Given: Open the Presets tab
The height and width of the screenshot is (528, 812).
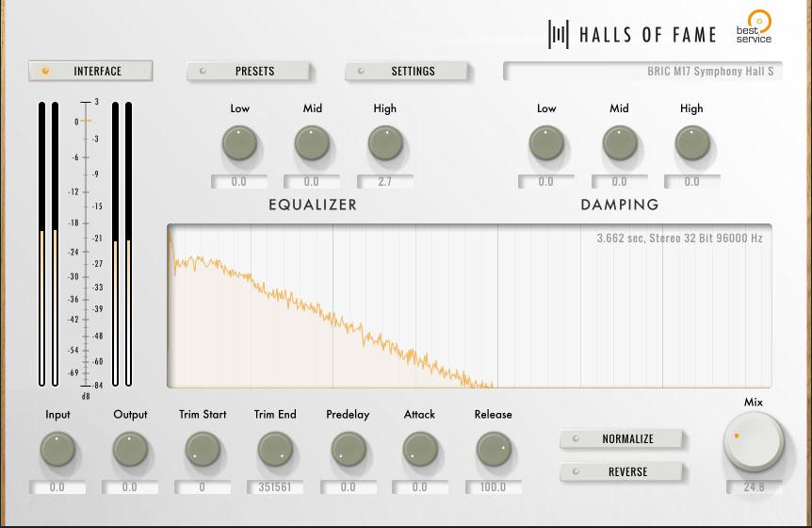Looking at the screenshot, I should pos(249,72).
